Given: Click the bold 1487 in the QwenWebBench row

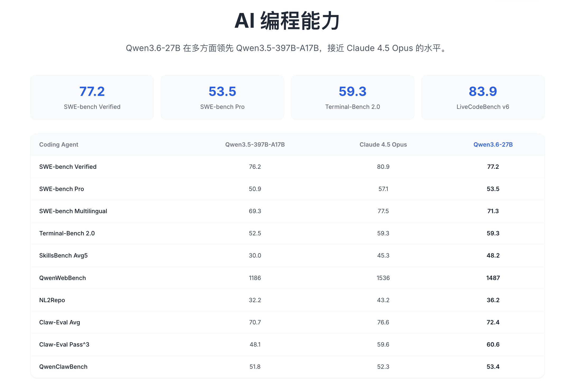Looking at the screenshot, I should tap(493, 278).
